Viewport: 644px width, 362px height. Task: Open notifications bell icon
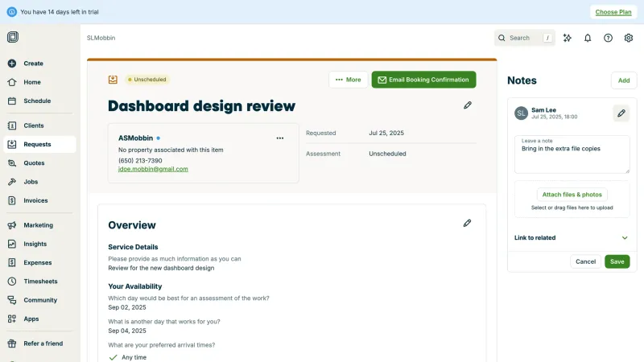pyautogui.click(x=588, y=38)
